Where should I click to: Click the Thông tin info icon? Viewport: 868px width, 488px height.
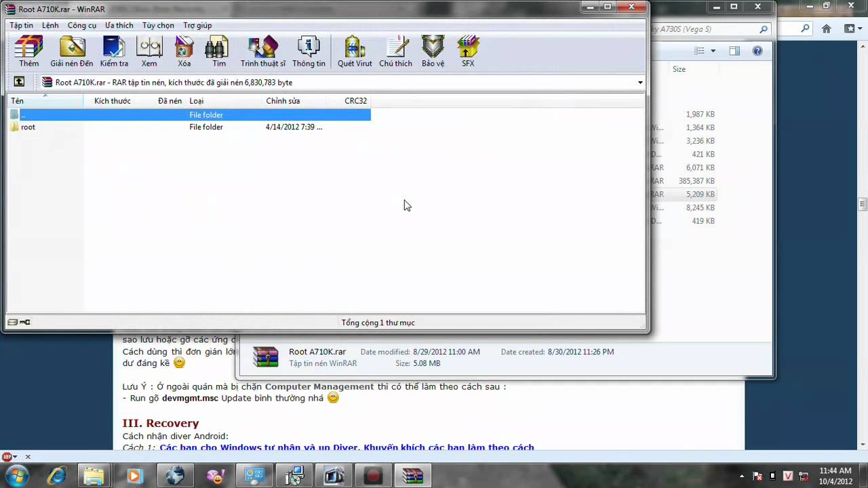click(309, 52)
